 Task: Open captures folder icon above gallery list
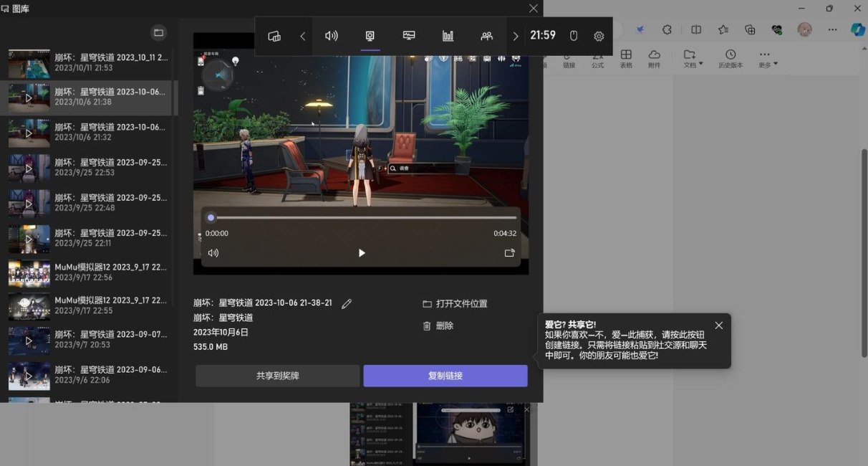tap(158, 32)
